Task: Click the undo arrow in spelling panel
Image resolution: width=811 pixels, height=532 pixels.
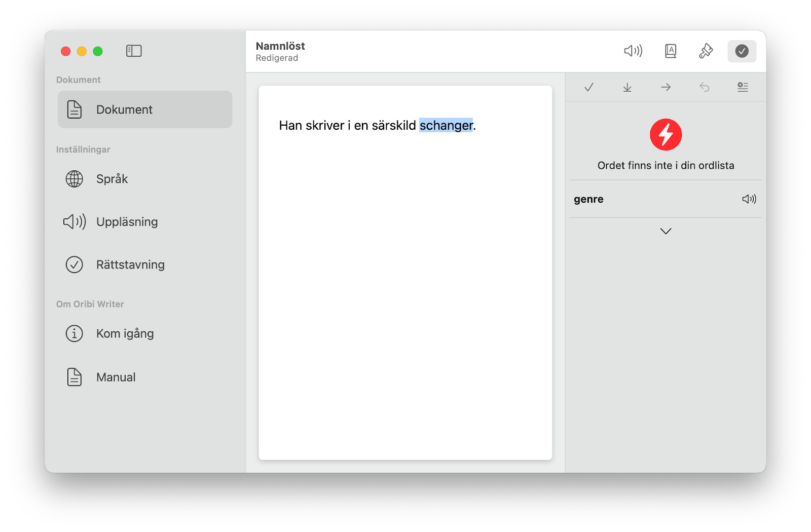Action: 704,87
